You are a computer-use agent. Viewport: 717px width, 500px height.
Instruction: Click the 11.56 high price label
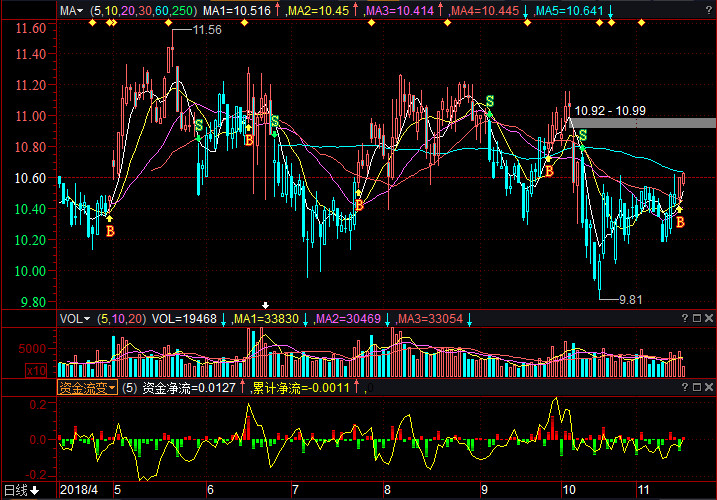pos(207,31)
